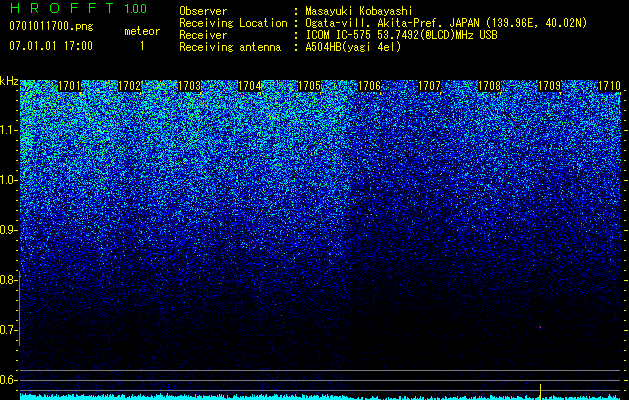
Task: Click the version number 1.0.0
Action: point(136,8)
